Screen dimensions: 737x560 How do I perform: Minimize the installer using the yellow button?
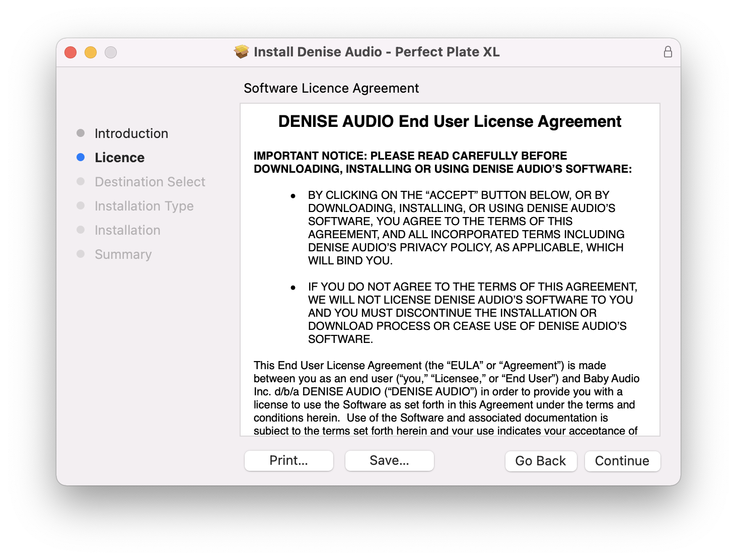pos(91,52)
